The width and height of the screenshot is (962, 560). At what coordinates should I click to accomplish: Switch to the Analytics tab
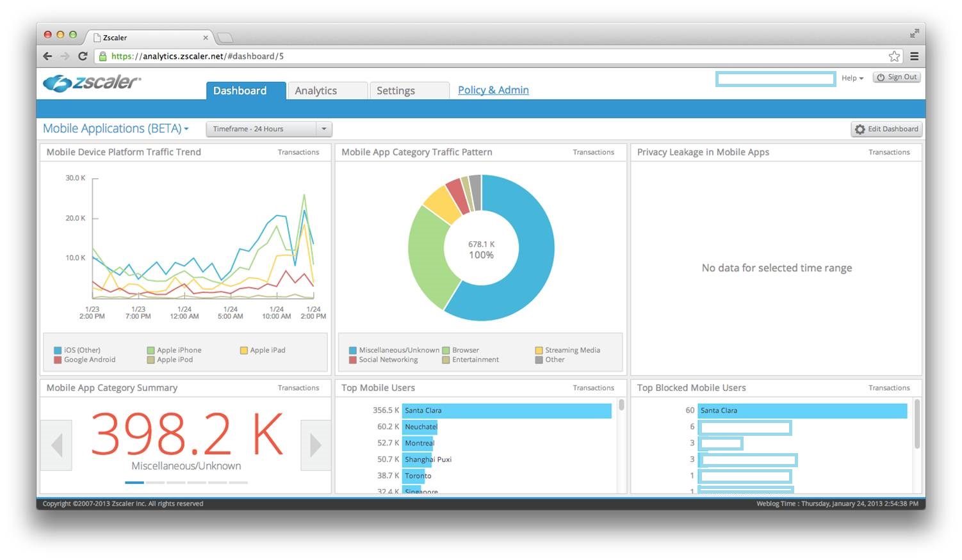pos(327,91)
